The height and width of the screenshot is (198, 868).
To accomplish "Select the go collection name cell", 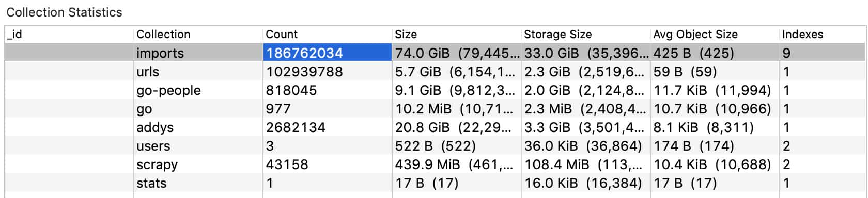I will click(x=198, y=108).
